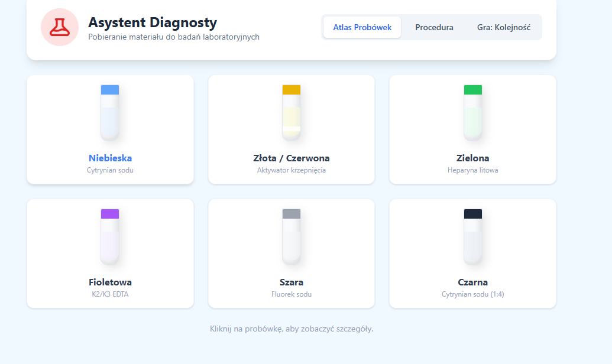This screenshot has width=612, height=364.
Task: Select the gray-capped test tube icon
Action: point(292,237)
